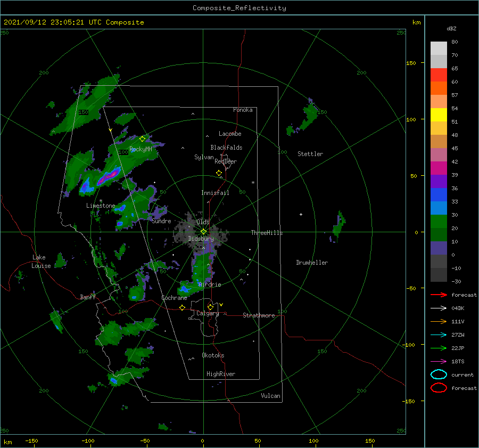The height and width of the screenshot is (448, 479).
Task: Click the white plus marker north of Drumheller
Action: (301, 214)
